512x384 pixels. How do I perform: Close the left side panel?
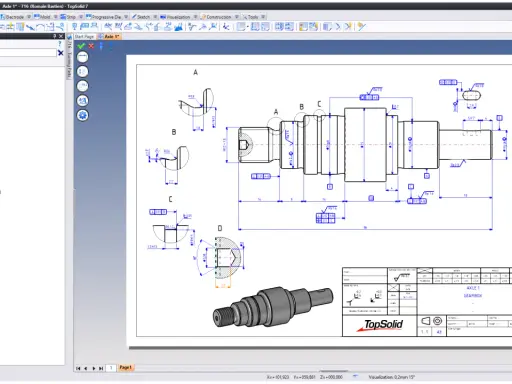tap(61, 36)
